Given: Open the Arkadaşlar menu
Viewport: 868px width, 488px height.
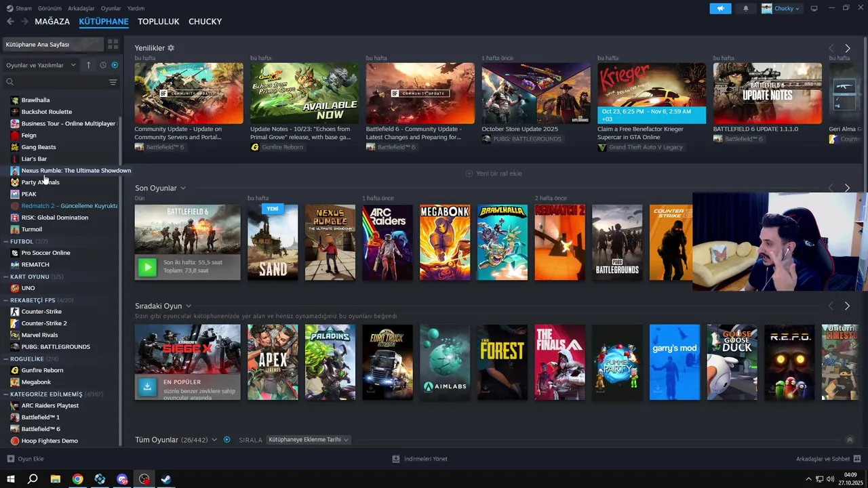Looking at the screenshot, I should (x=81, y=8).
